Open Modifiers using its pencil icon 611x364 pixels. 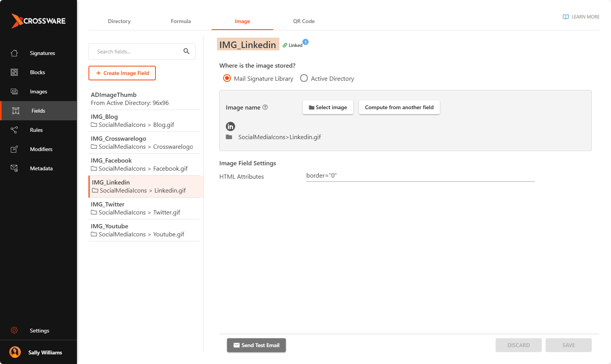(14, 149)
